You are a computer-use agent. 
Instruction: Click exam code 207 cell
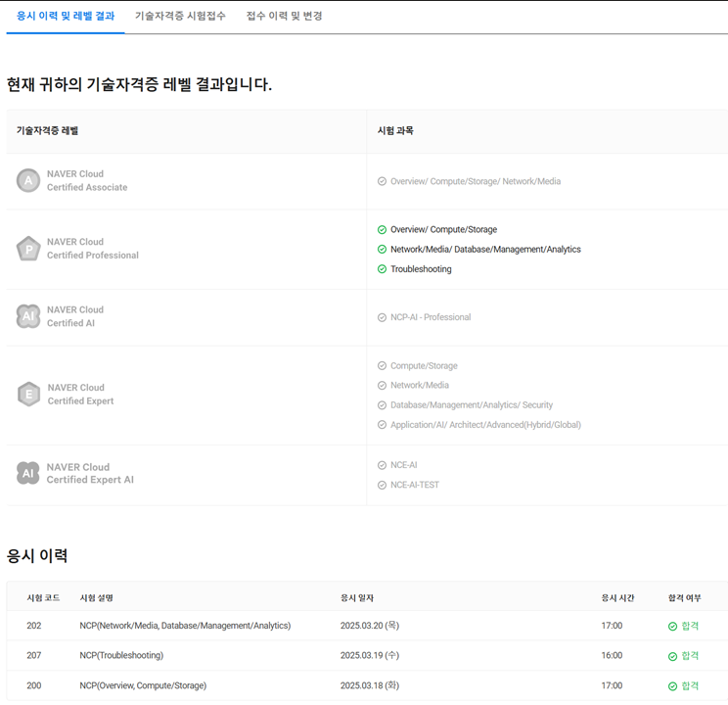tap(34, 656)
